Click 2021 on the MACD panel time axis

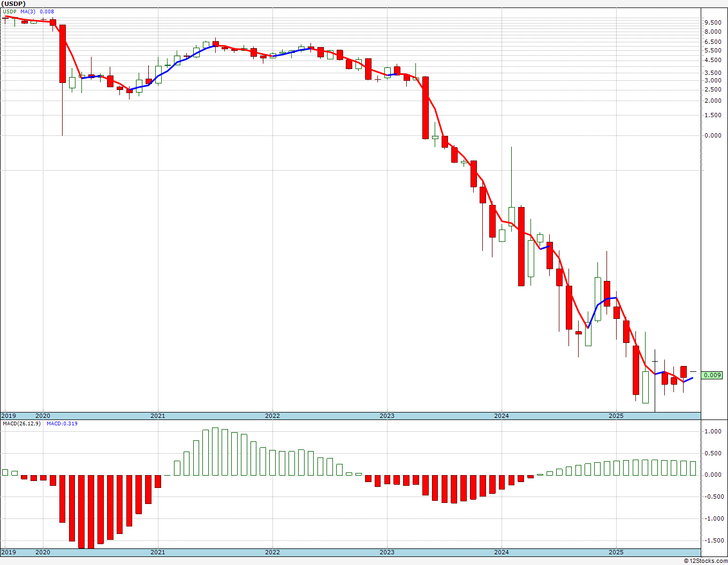157,552
